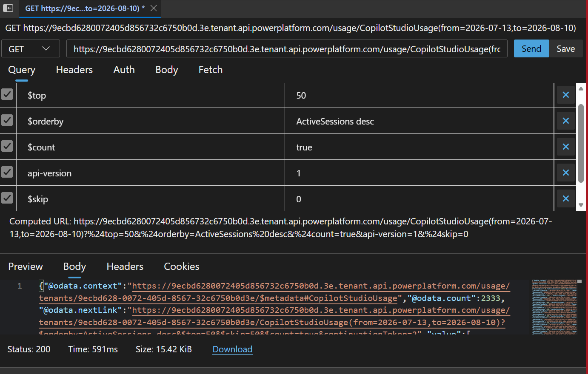Open the request Body tab
The image size is (588, 374).
(167, 70)
